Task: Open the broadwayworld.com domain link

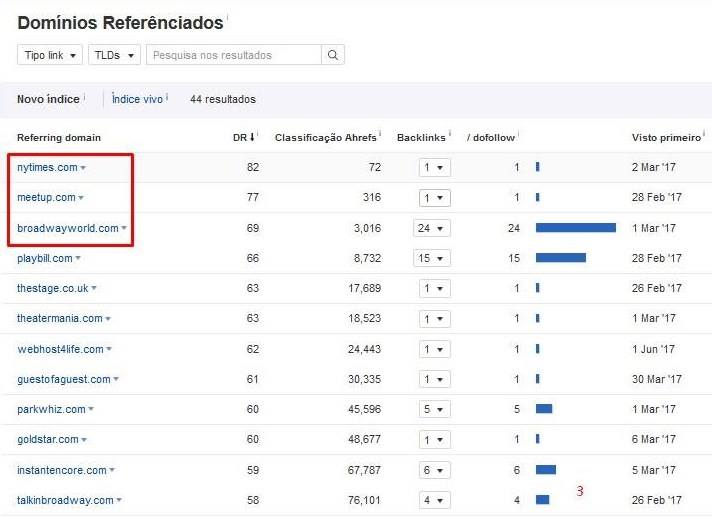Action: point(68,228)
